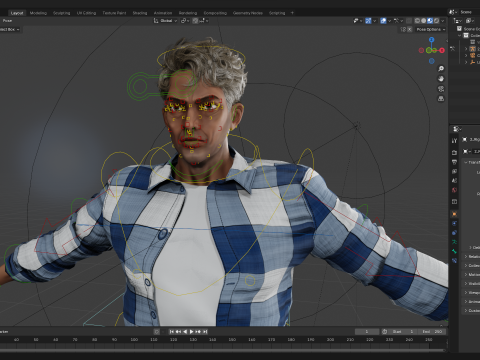Click the current frame number field
The width and height of the screenshot is (480, 360).
tap(367, 332)
